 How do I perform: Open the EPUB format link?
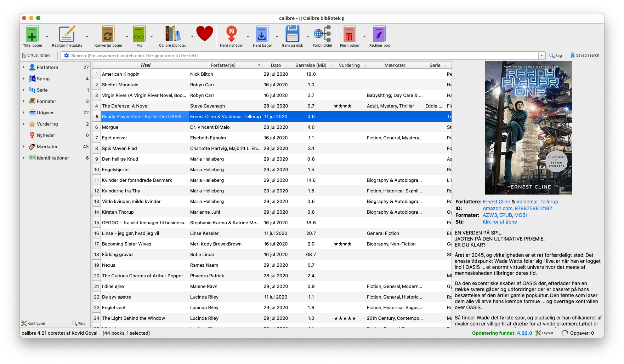[505, 215]
